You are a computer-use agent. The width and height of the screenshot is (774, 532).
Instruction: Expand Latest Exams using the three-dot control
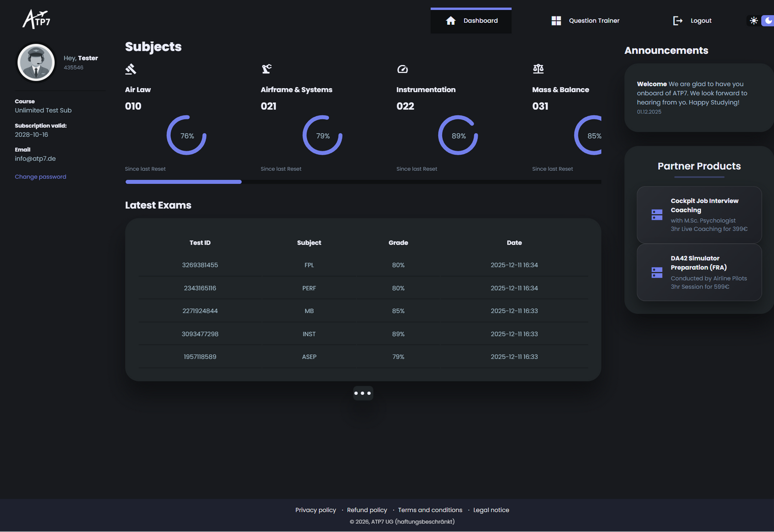point(363,393)
